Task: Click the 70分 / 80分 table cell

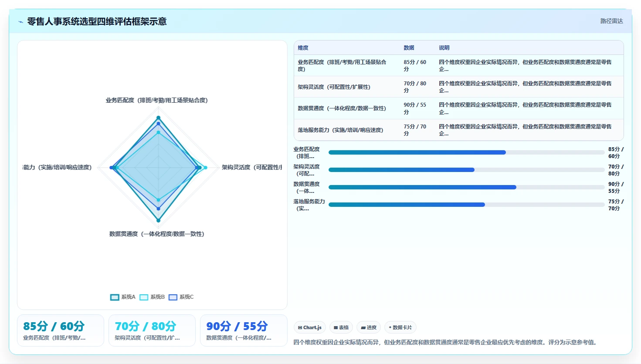Action: (x=417, y=87)
